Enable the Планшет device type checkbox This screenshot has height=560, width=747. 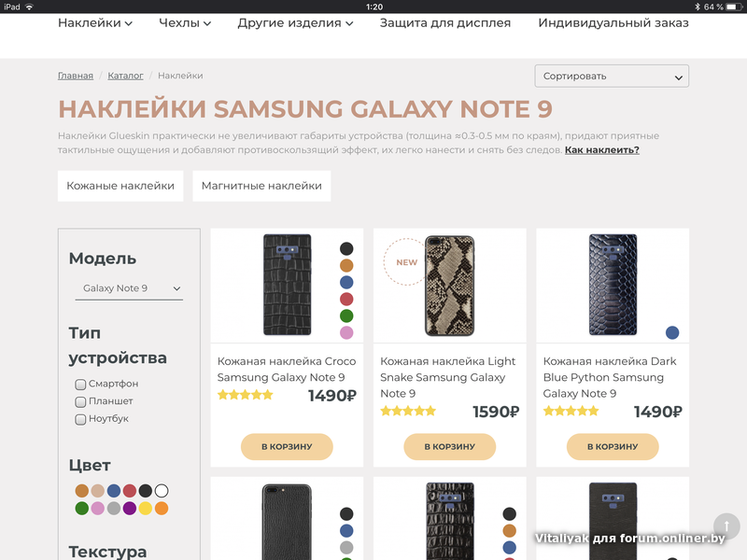(80, 401)
